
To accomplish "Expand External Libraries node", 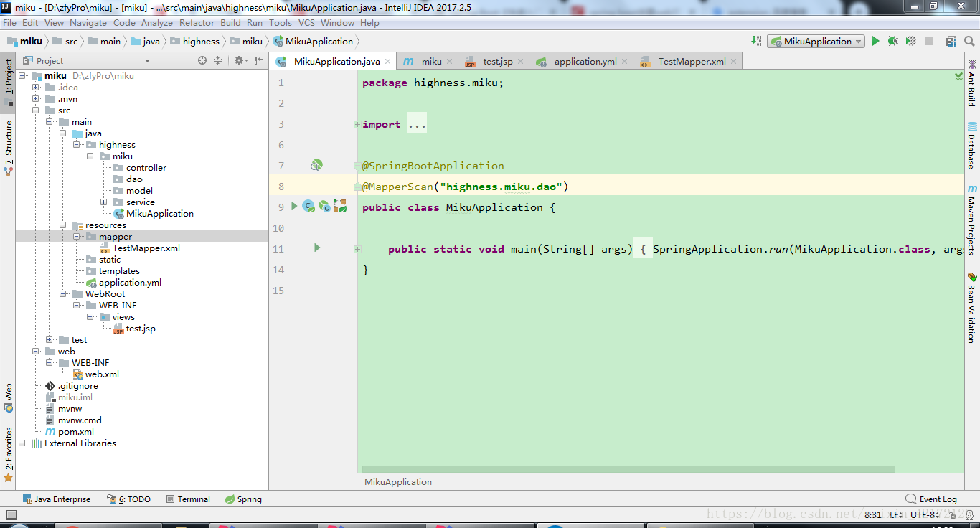I will click(22, 443).
